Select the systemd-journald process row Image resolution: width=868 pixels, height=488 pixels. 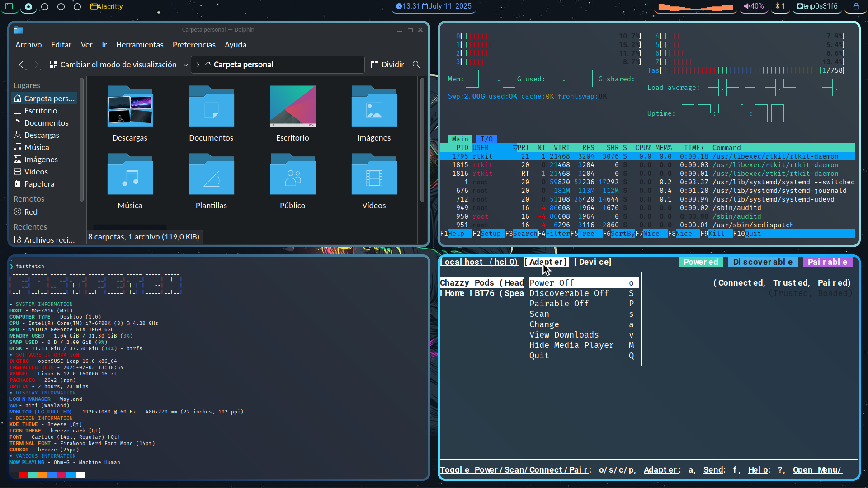pos(647,191)
